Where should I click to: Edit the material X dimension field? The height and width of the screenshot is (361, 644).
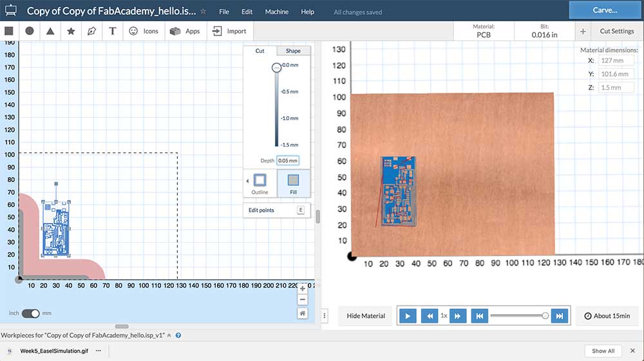click(616, 60)
